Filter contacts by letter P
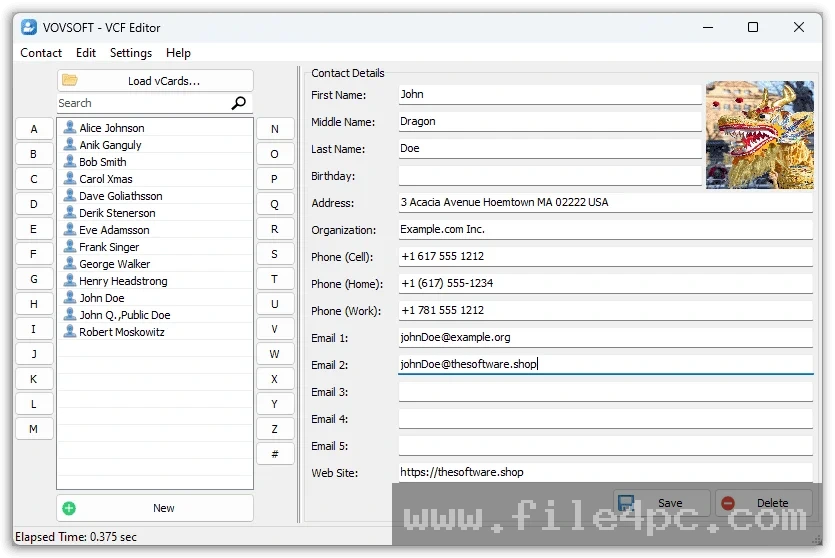Image resolution: width=835 pixels, height=558 pixels. pyautogui.click(x=275, y=179)
